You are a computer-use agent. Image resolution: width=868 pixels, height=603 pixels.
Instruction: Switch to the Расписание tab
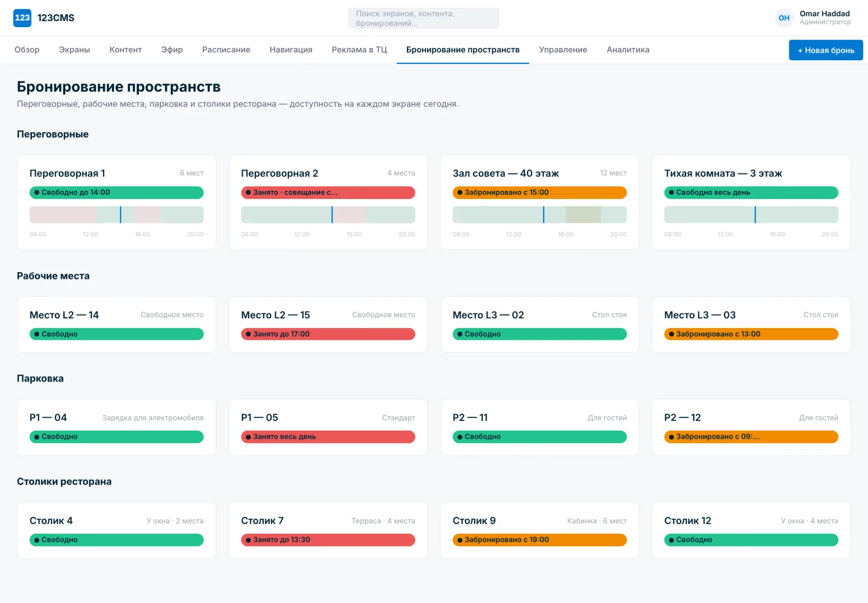coord(226,50)
